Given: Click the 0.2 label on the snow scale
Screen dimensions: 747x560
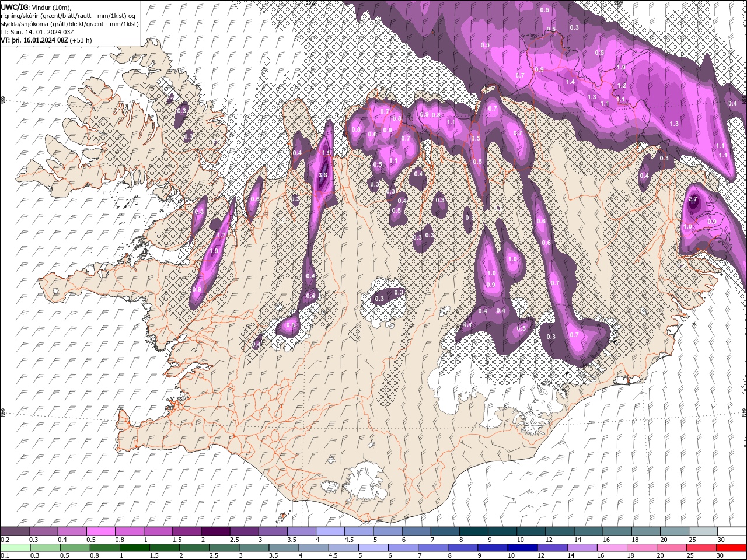Looking at the screenshot, I should point(5,540).
